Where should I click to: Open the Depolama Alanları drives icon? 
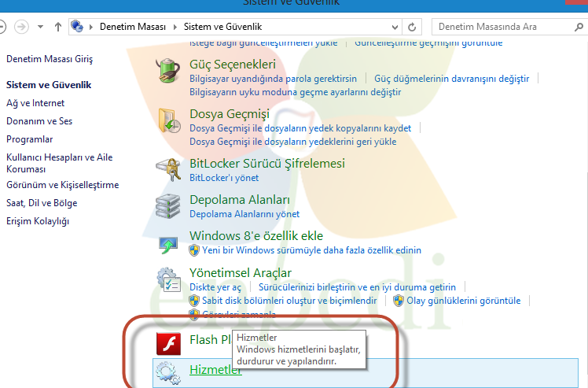(167, 206)
